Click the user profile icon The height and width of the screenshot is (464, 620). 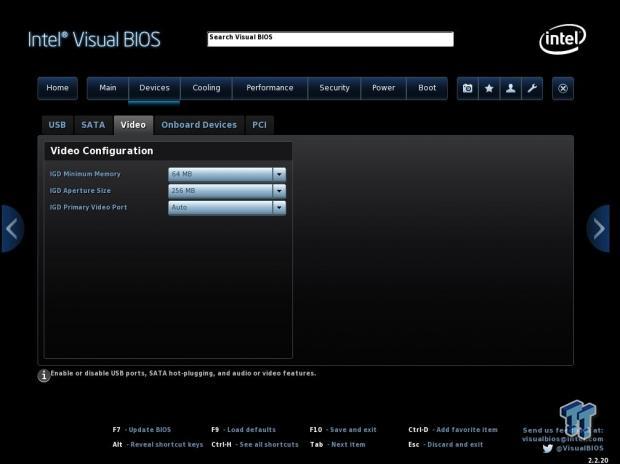coord(510,88)
